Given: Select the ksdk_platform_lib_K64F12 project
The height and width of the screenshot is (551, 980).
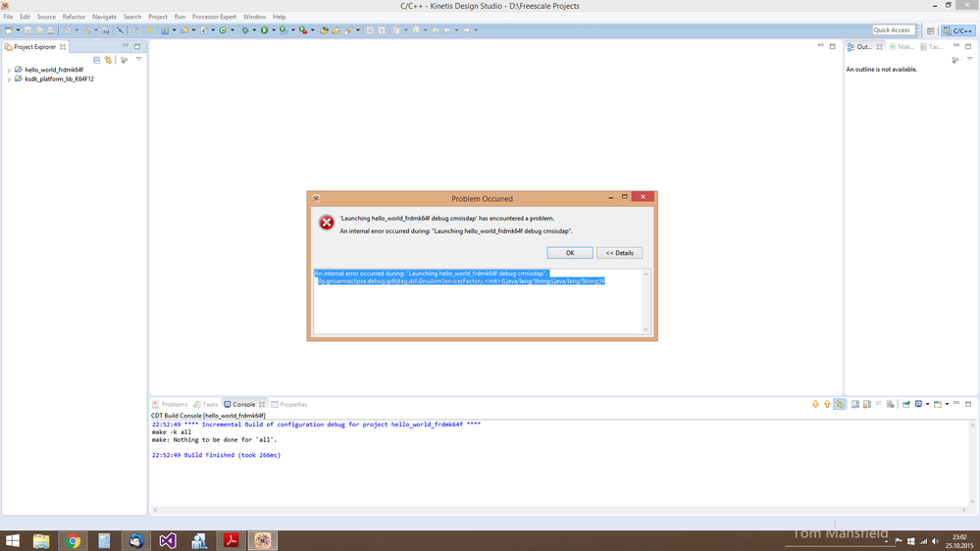Looking at the screenshot, I should click(59, 79).
